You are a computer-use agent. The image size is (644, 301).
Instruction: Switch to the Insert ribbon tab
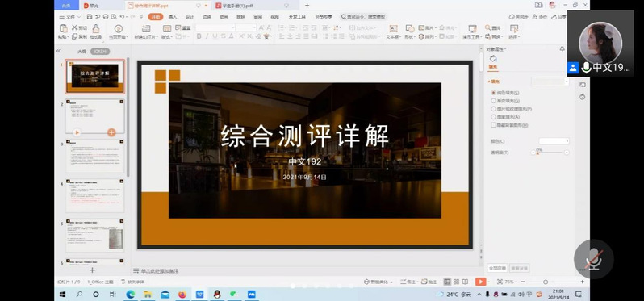tap(173, 17)
